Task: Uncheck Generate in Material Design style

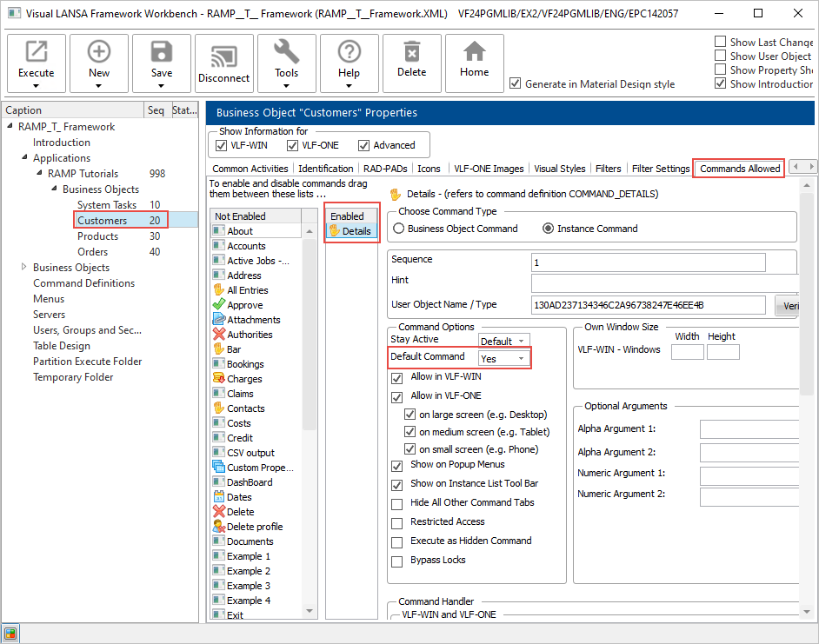Action: pos(516,84)
